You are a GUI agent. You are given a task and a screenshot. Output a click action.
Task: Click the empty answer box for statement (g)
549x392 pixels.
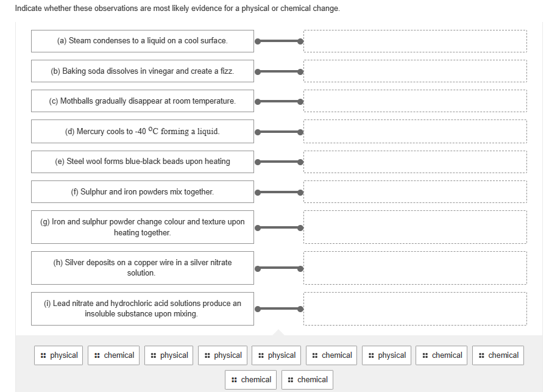tap(415, 227)
